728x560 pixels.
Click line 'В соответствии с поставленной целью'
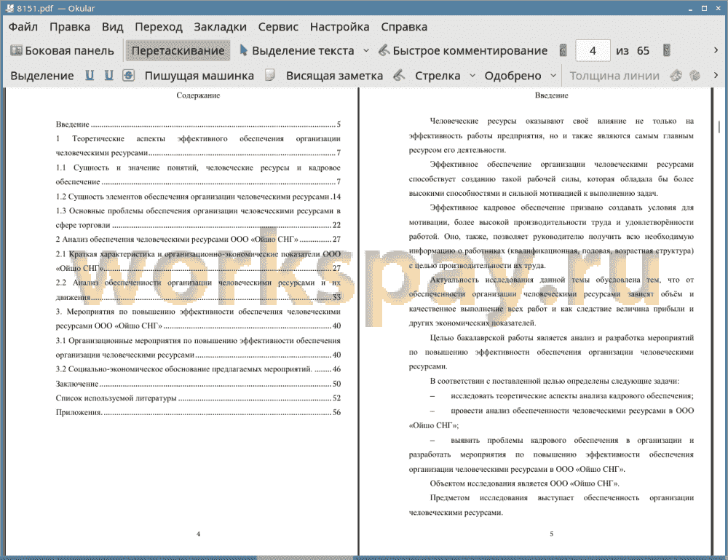coord(554,382)
